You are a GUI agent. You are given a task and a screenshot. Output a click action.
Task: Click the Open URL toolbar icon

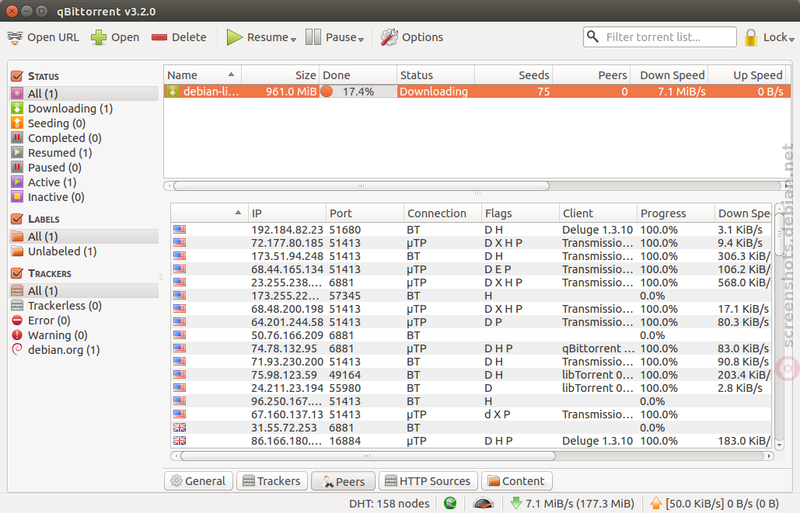[15, 37]
